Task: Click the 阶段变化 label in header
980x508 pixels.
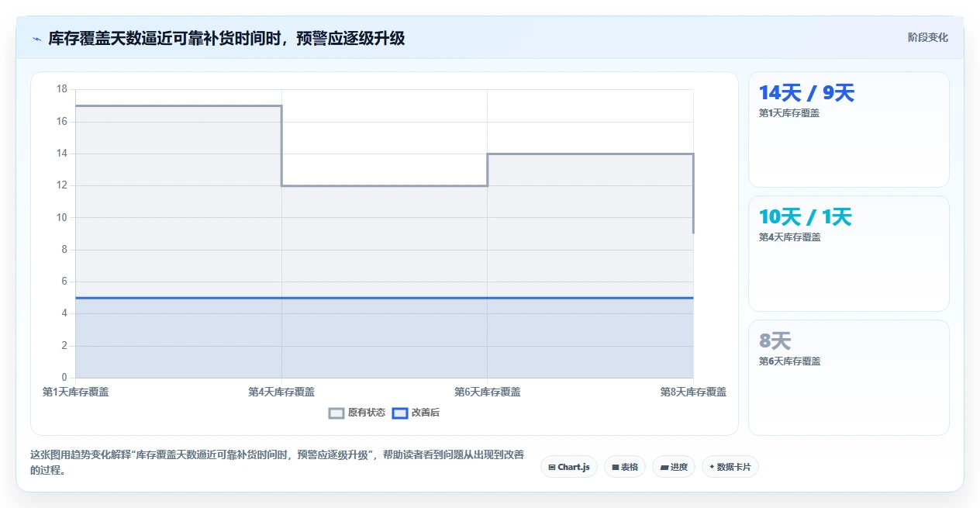Action: click(x=927, y=37)
